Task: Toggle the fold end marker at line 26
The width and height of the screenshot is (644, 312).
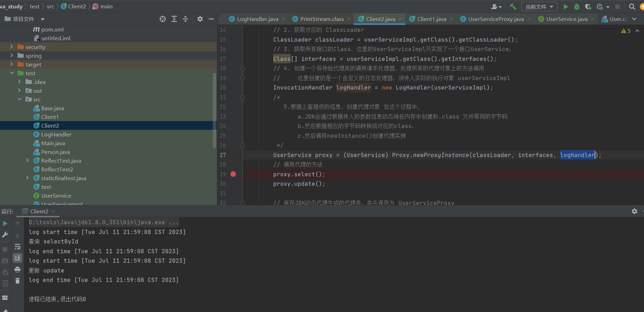Action: [243, 146]
